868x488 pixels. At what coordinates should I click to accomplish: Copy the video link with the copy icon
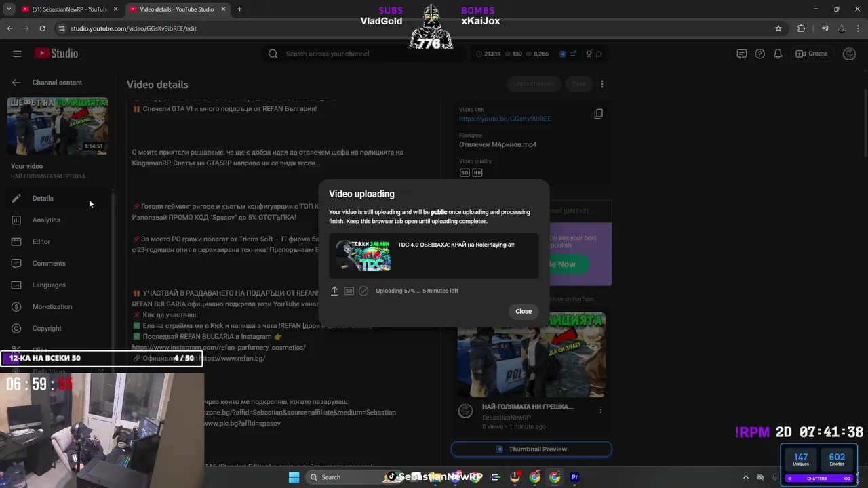pos(598,114)
